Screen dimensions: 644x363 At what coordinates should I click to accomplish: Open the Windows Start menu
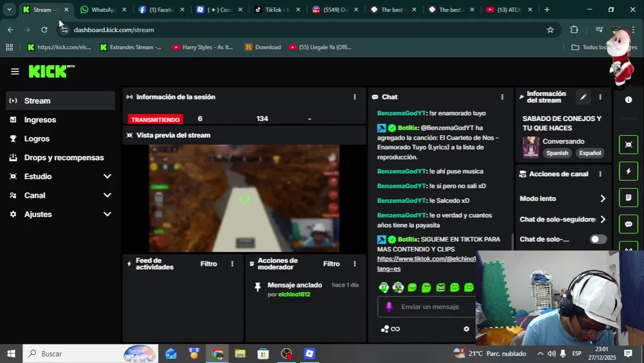(11, 353)
